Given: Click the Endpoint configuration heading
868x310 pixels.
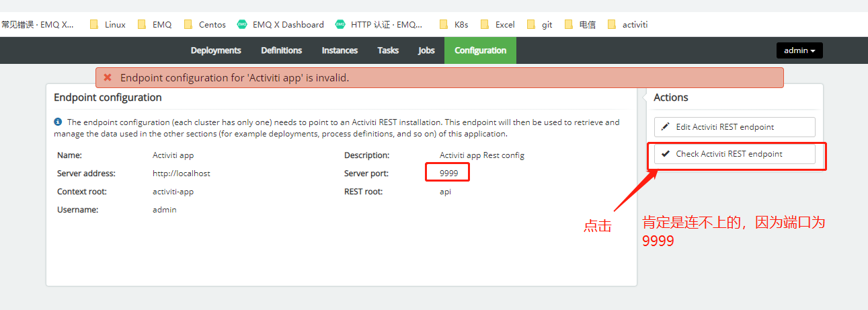Looking at the screenshot, I should [108, 98].
